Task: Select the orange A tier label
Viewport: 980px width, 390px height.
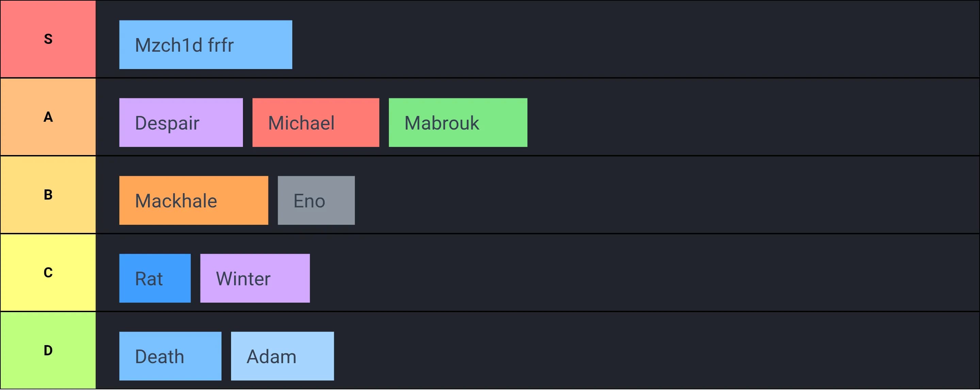Action: click(x=48, y=117)
